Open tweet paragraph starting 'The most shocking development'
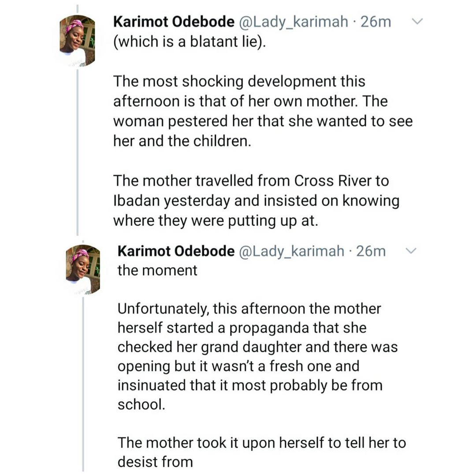The width and height of the screenshot is (476, 476). 263,111
